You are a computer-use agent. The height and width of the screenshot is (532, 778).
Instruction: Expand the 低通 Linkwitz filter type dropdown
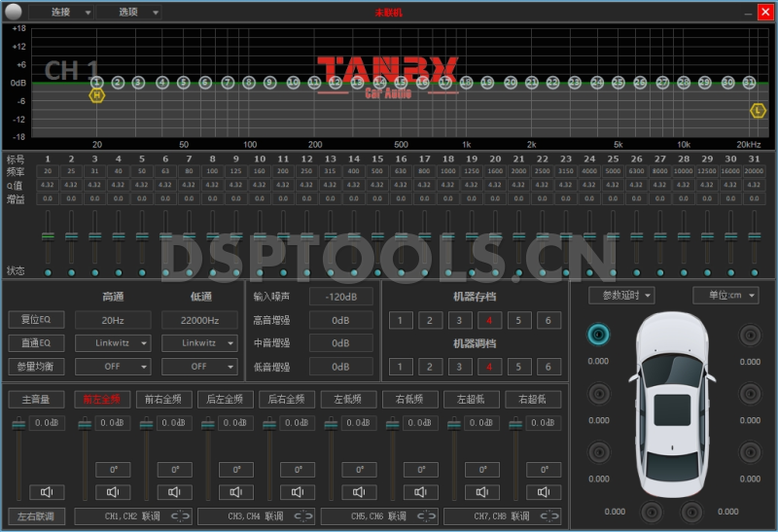point(199,343)
